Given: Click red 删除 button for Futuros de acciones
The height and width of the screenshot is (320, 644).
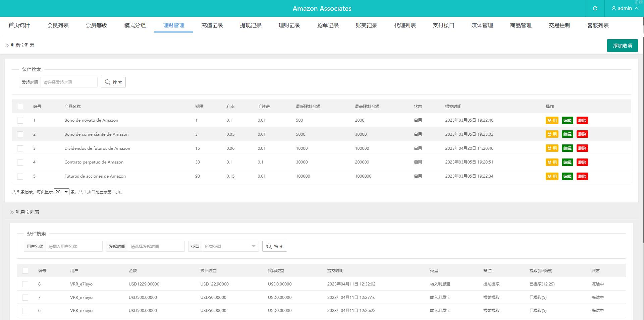Looking at the screenshot, I should pyautogui.click(x=582, y=176).
